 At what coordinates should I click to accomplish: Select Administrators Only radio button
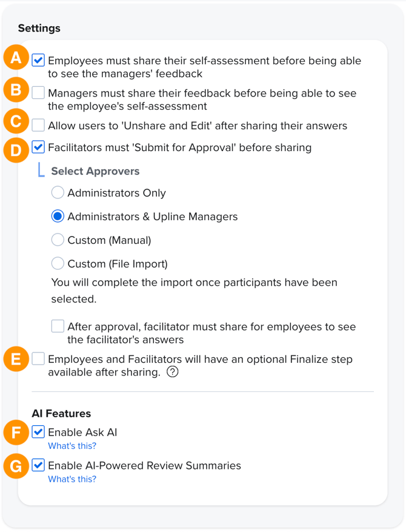pyautogui.click(x=58, y=193)
